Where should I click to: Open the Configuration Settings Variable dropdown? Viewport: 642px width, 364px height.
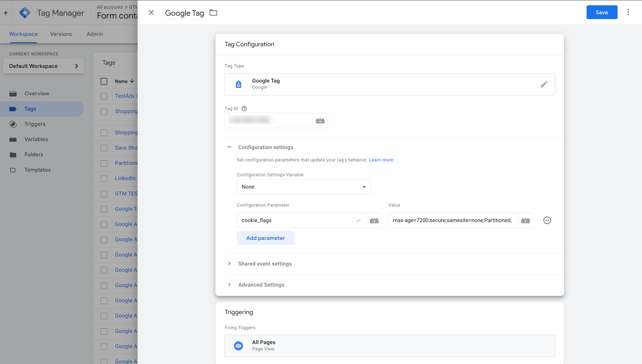(x=304, y=187)
